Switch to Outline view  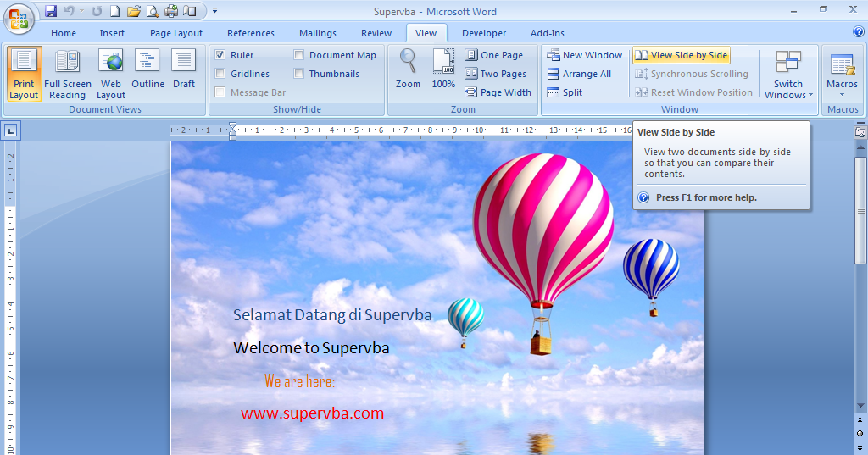147,69
